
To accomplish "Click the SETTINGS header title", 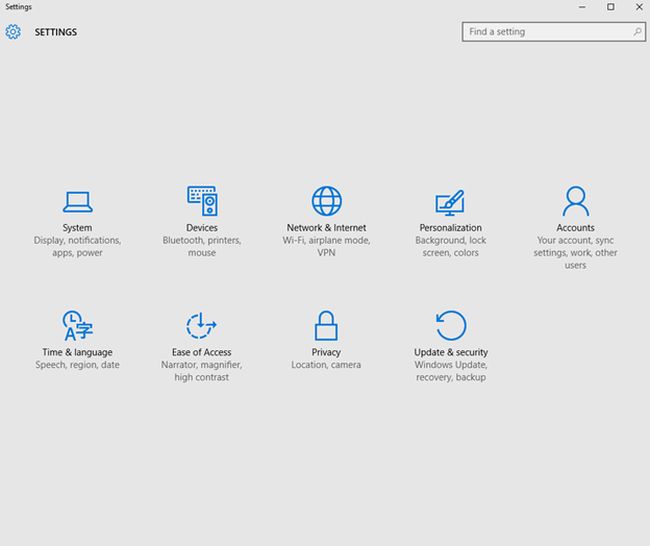I will (x=56, y=32).
